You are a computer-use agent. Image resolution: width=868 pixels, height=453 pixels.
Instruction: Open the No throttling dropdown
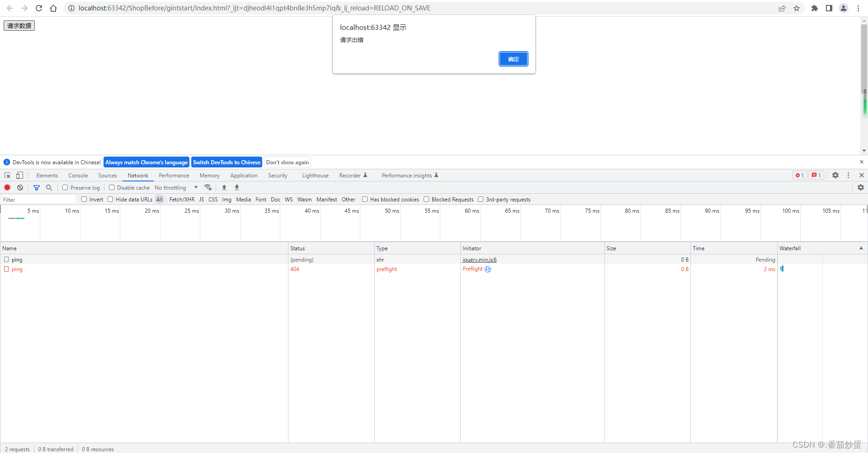point(176,187)
